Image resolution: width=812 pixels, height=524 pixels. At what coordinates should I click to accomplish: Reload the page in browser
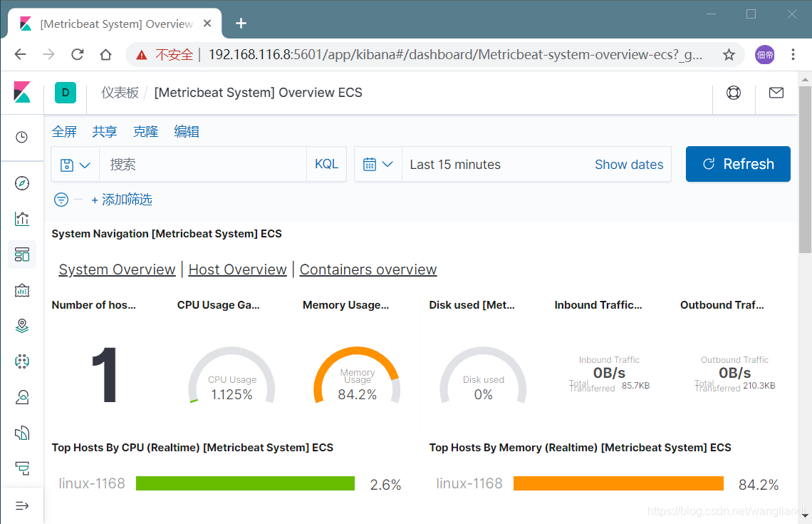click(77, 54)
